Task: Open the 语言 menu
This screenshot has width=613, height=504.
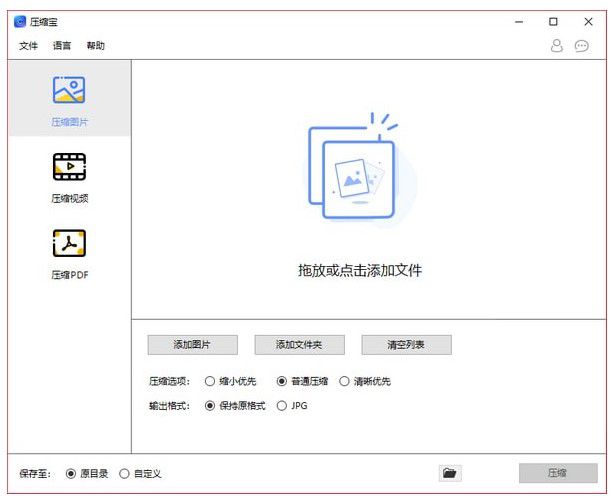Action: click(x=62, y=46)
